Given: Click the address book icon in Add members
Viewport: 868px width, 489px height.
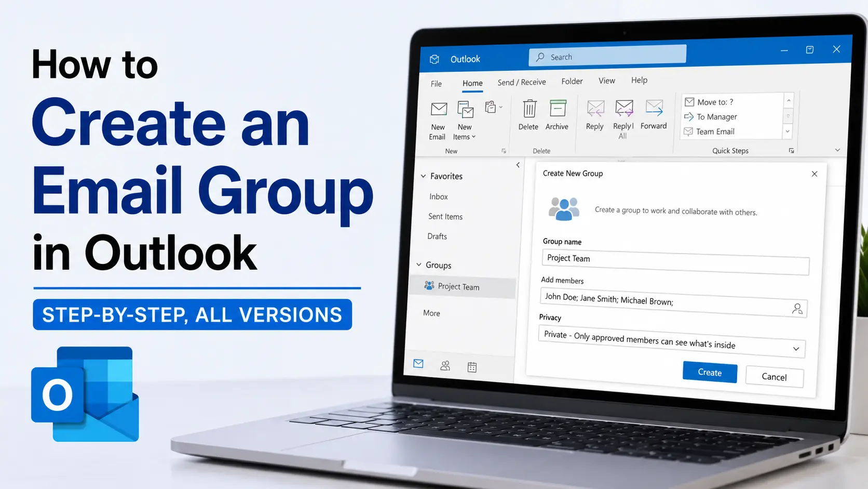Looking at the screenshot, I should point(797,309).
